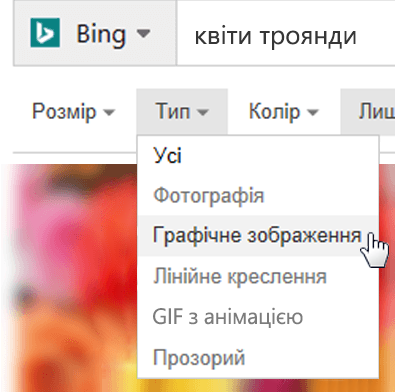
Task: Select the 'Прозорий' type option
Action: [258, 357]
